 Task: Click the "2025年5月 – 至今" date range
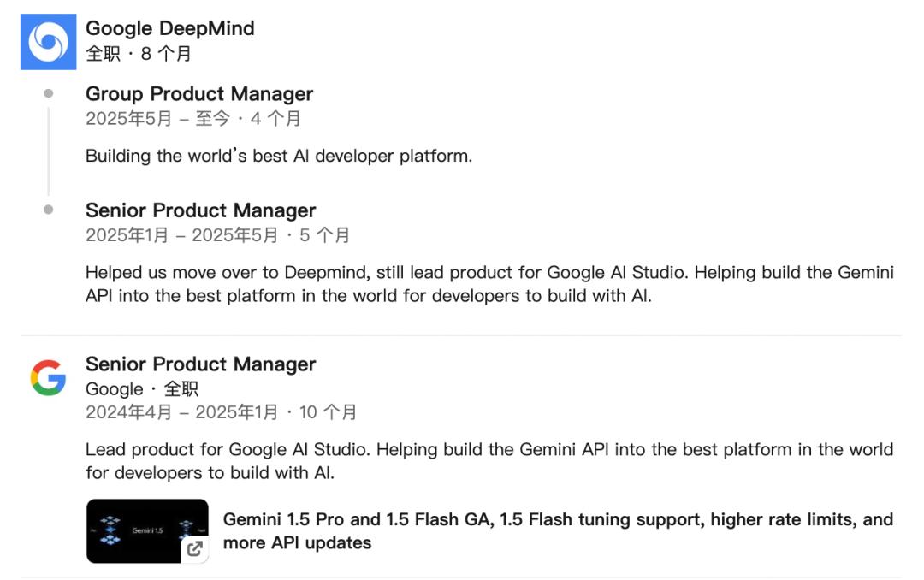point(157,119)
